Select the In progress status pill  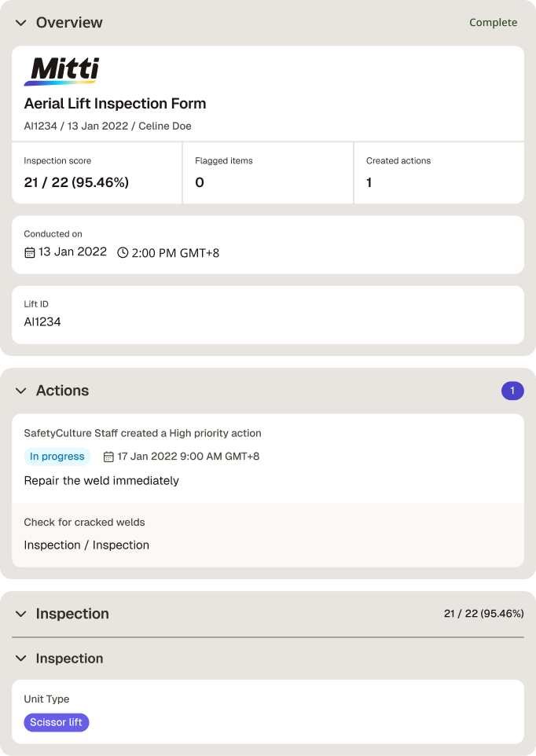tap(57, 457)
